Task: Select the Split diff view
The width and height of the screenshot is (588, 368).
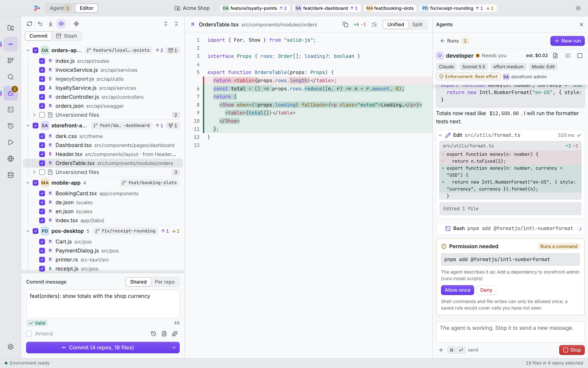Action: [x=417, y=25]
